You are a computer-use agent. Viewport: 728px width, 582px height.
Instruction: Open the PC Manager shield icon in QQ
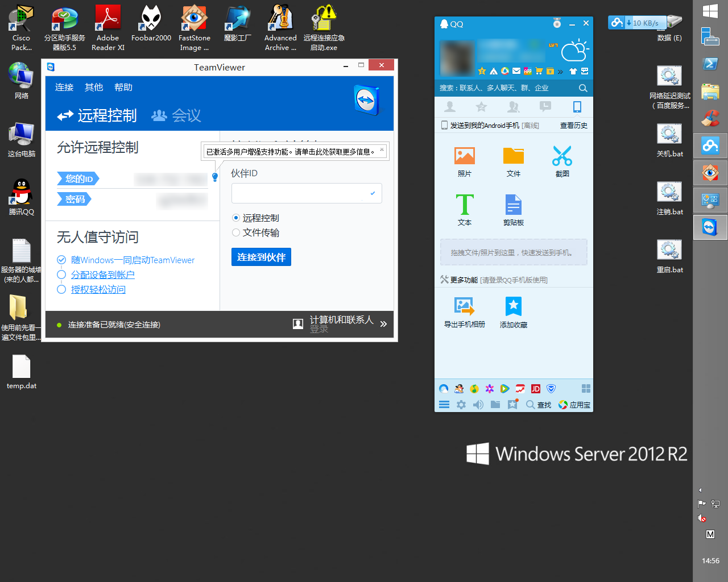tap(551, 389)
